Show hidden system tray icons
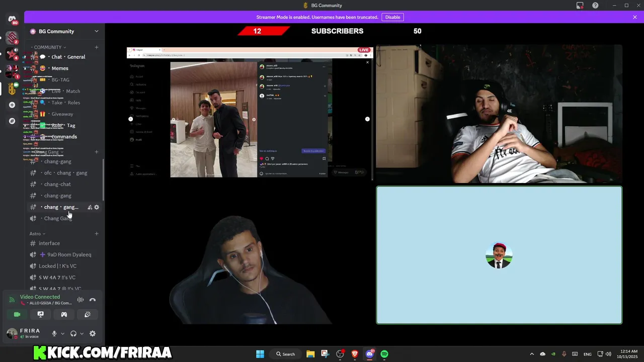644x362 pixels. tap(532, 354)
